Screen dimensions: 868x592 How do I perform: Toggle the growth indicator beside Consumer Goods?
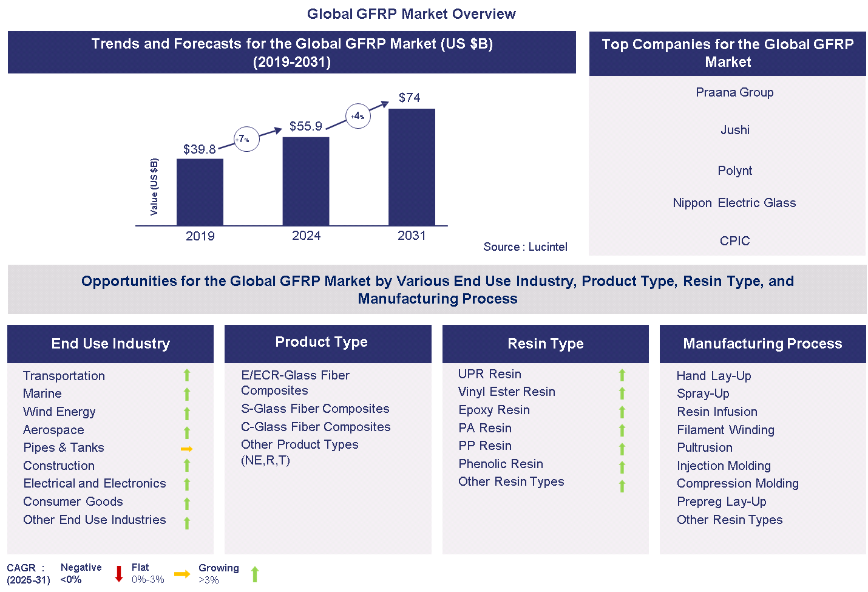point(186,502)
